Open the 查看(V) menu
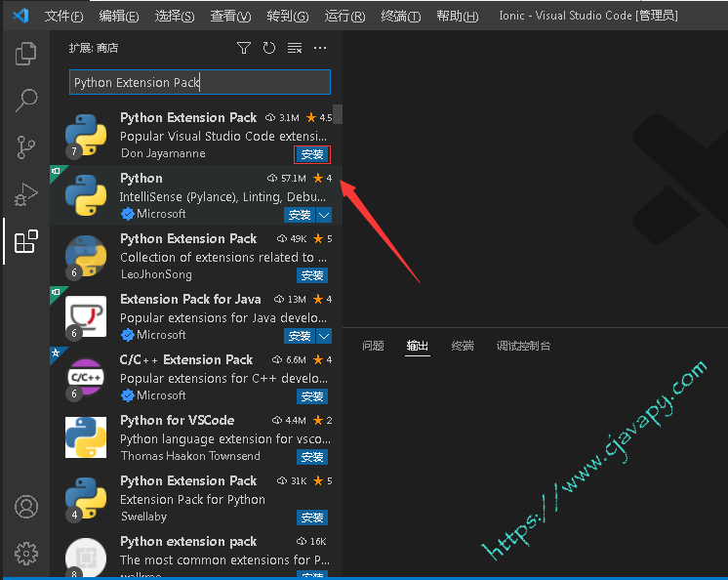728x580 pixels. click(x=230, y=17)
